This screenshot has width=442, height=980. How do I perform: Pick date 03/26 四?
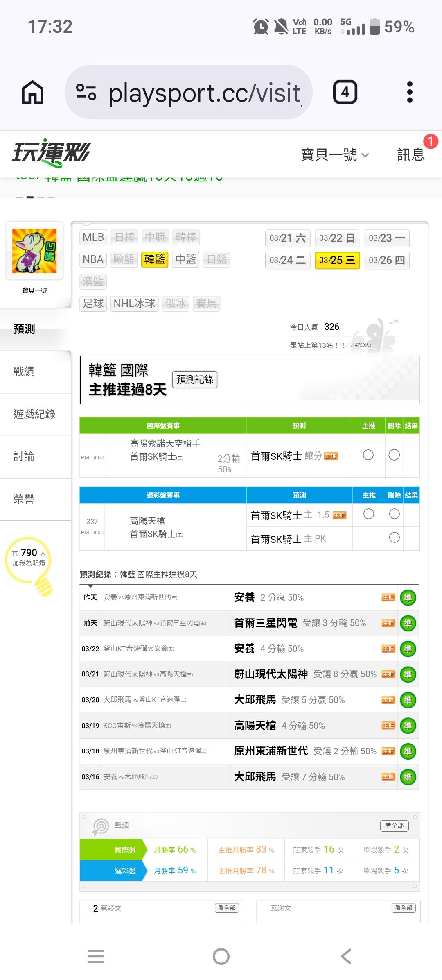pyautogui.click(x=387, y=260)
